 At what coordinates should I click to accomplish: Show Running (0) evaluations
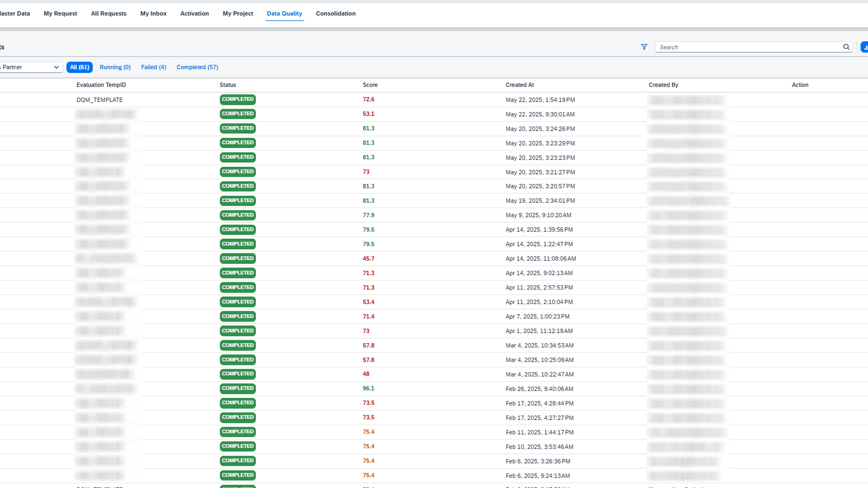(x=115, y=67)
